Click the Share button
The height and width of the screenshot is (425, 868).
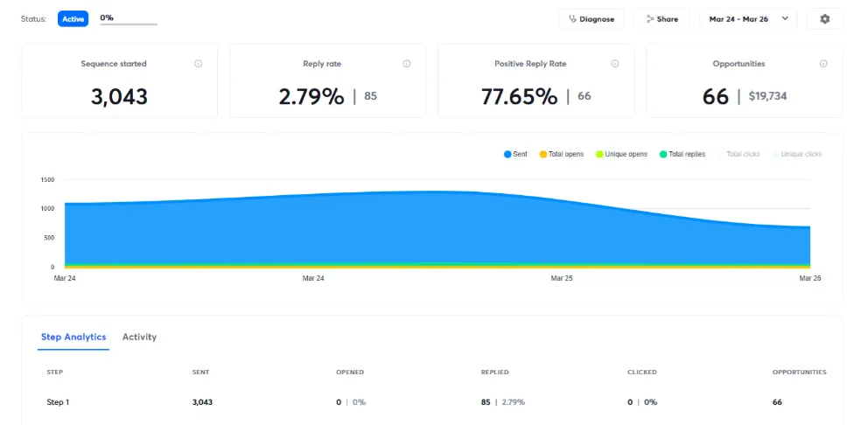661,19
